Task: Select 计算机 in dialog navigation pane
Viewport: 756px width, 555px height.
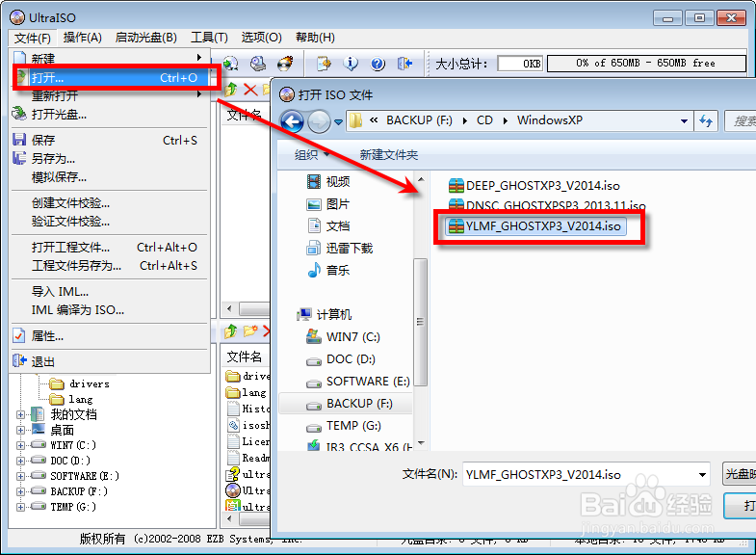Action: point(325,314)
